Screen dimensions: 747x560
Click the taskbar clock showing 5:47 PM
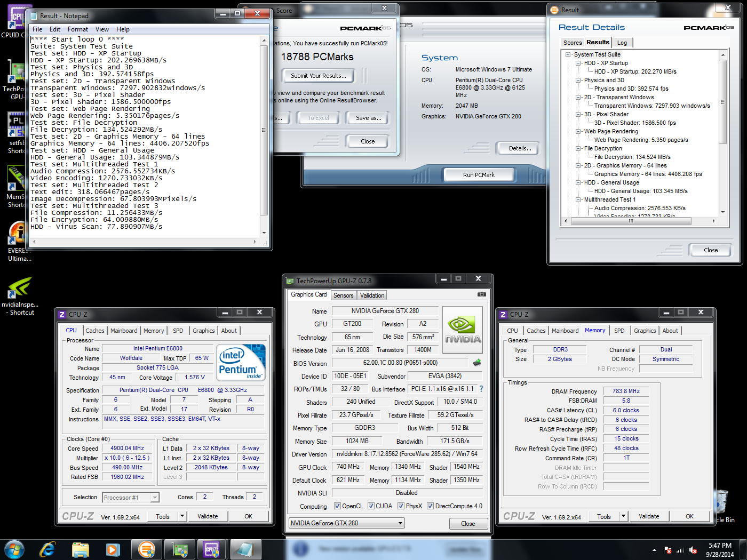click(720, 550)
